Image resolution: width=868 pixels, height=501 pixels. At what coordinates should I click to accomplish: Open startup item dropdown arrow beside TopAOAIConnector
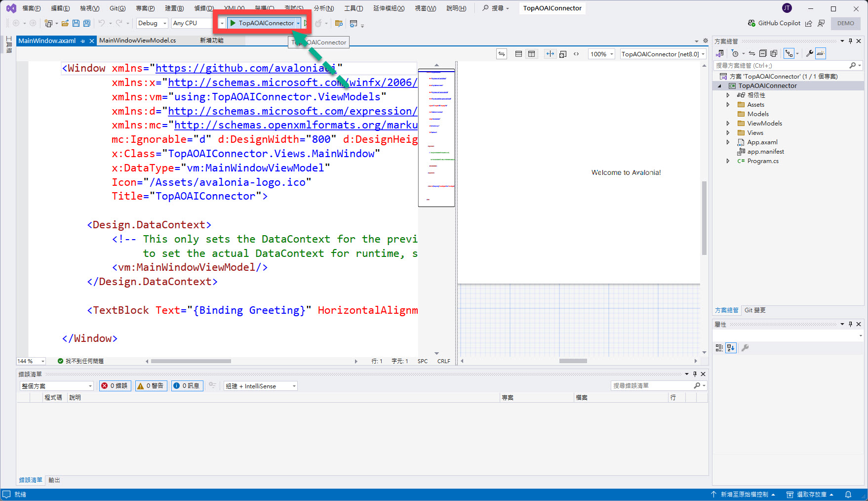tap(298, 23)
